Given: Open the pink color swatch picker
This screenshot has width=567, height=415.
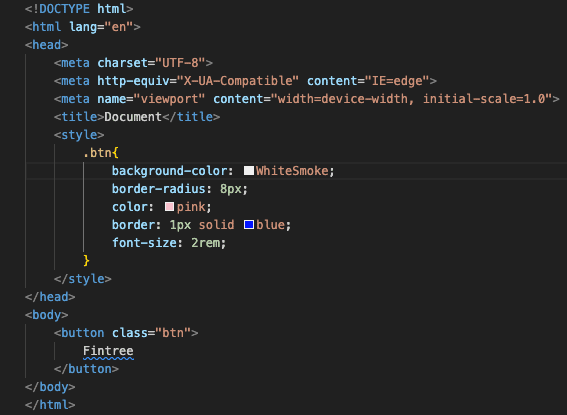Looking at the screenshot, I should click(169, 207).
